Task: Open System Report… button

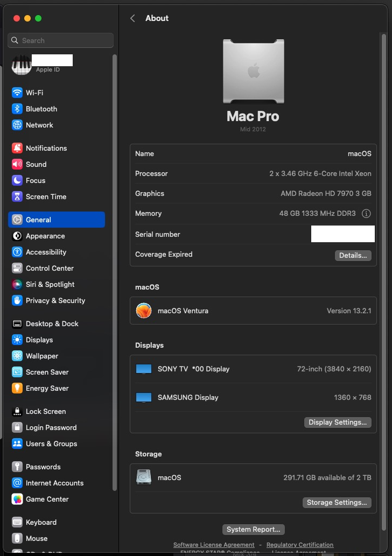Action: click(x=253, y=530)
